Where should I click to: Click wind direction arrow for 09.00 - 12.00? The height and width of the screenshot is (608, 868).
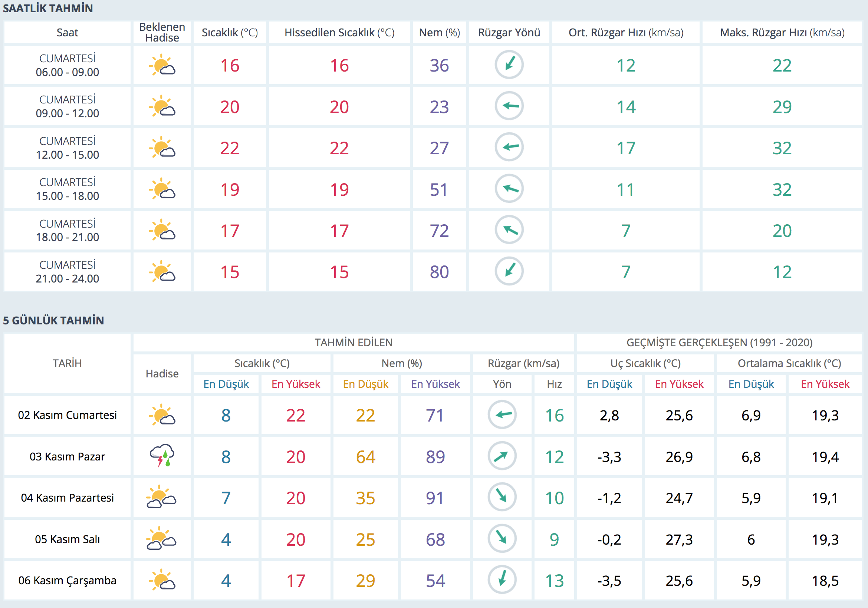[x=509, y=106]
